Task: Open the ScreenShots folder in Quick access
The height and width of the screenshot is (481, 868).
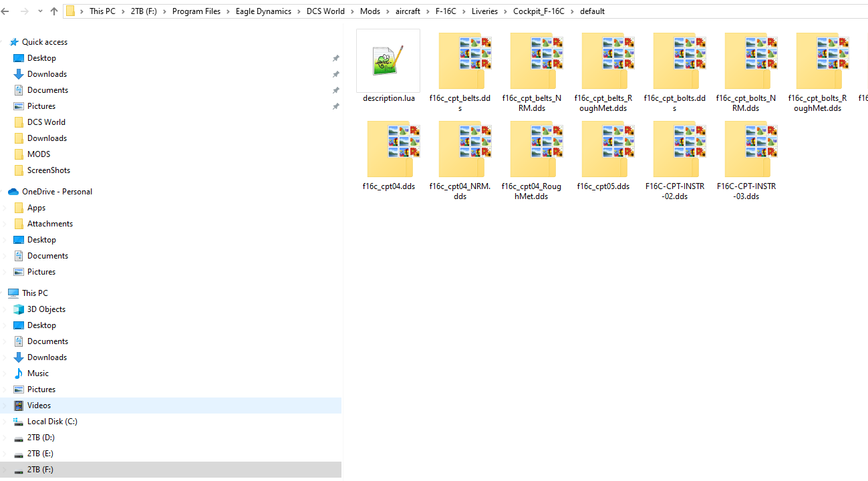Action: [x=49, y=170]
